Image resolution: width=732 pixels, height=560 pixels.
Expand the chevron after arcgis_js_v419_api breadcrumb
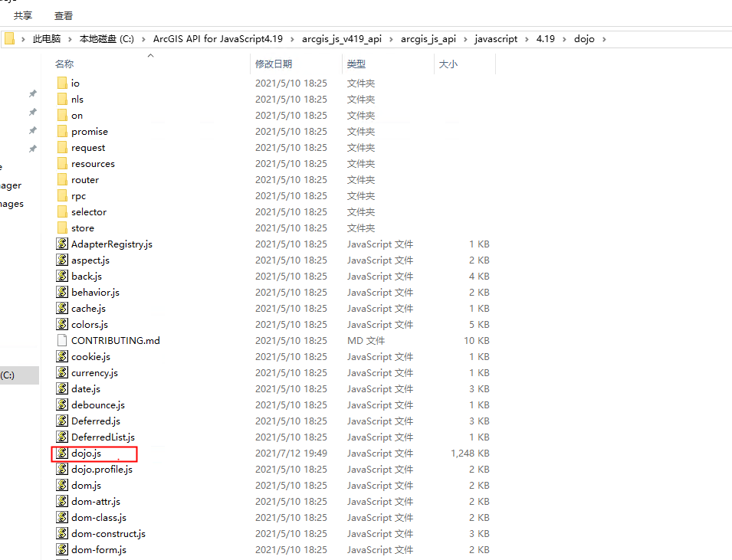click(x=391, y=39)
